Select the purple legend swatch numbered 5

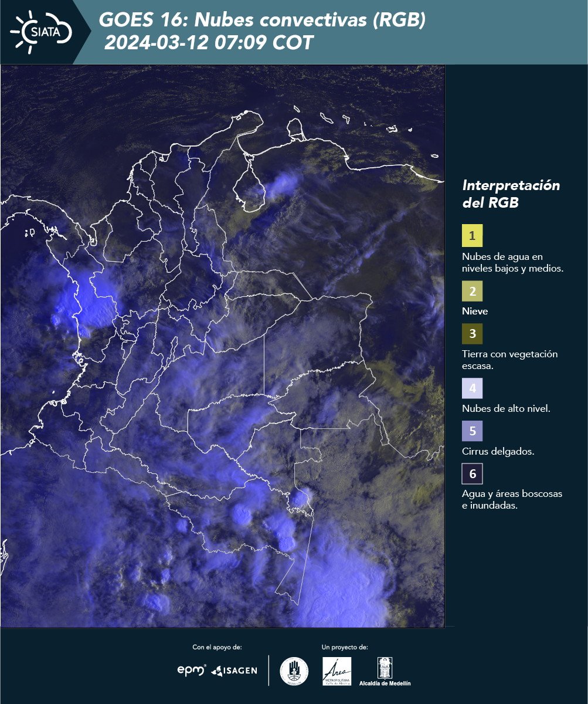(x=472, y=431)
